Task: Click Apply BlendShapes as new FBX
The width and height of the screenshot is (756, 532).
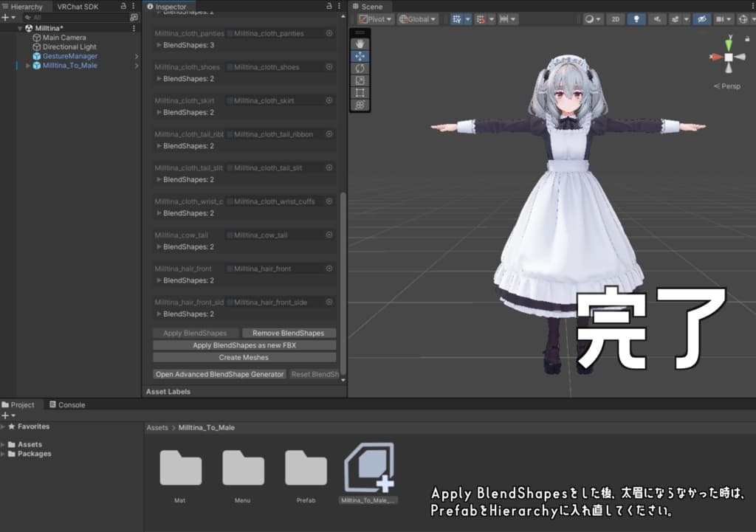Action: (x=244, y=345)
